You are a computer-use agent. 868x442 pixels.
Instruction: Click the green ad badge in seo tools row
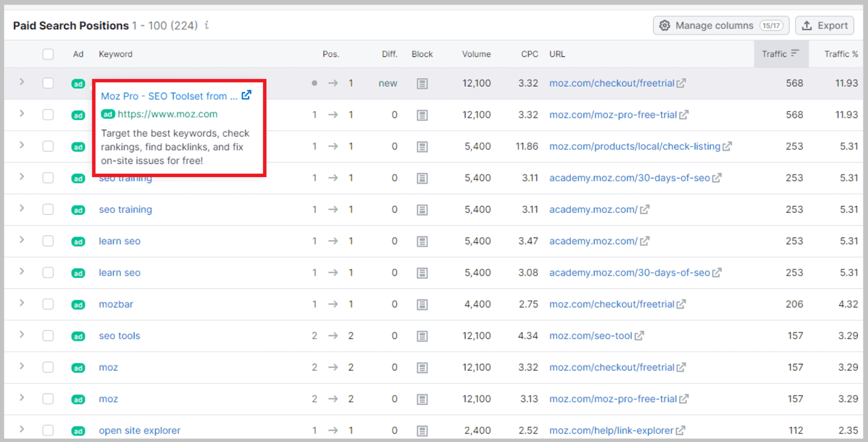[x=78, y=336]
